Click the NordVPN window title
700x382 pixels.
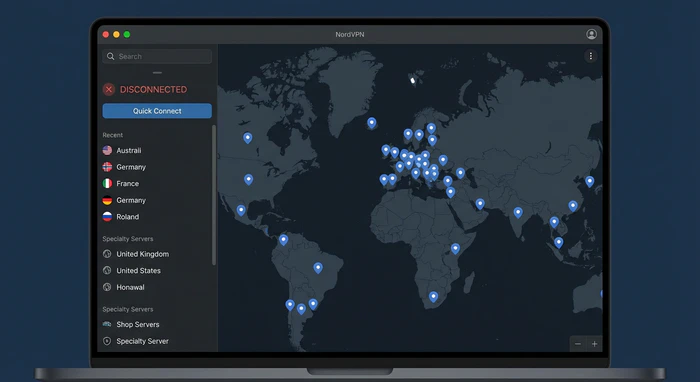[x=350, y=34]
